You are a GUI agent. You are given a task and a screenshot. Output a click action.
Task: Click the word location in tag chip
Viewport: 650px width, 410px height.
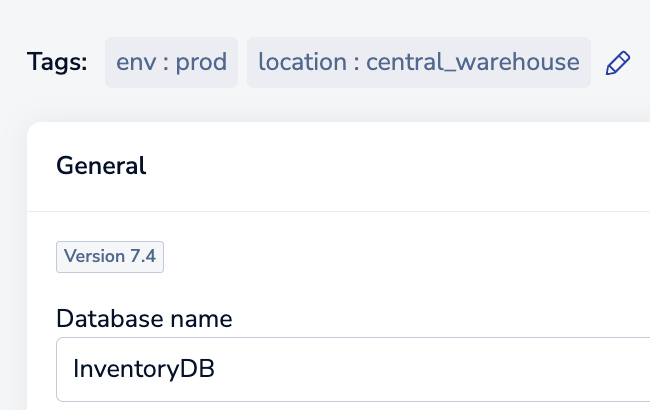302,63
